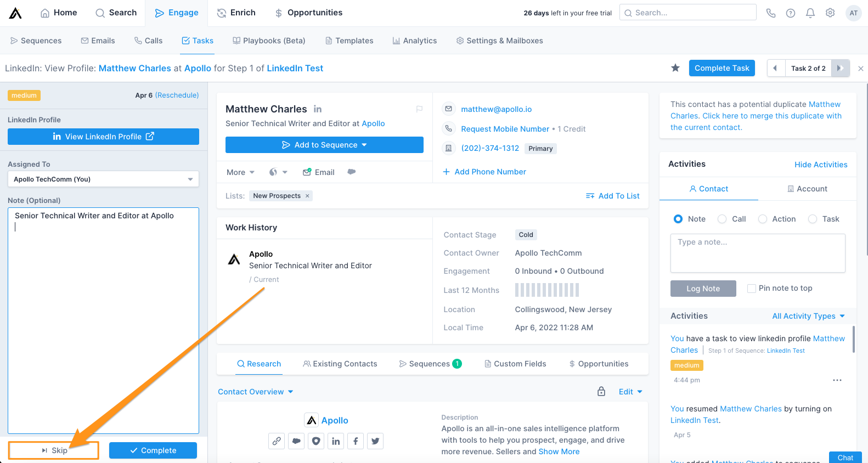Image resolution: width=868 pixels, height=463 pixels.
Task: Select the Action radio button
Action: click(763, 219)
